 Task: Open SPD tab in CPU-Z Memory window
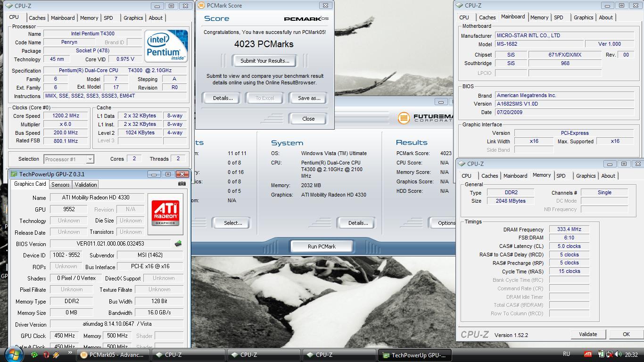[561, 176]
